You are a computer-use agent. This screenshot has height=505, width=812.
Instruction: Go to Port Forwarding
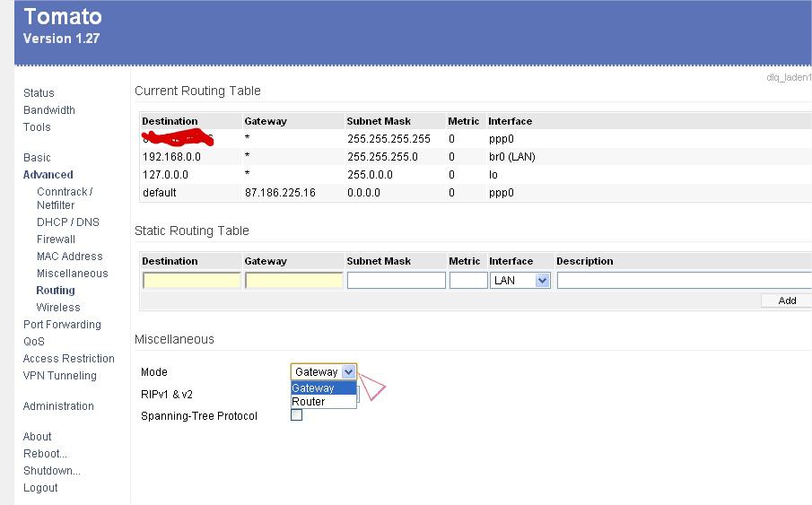62,325
